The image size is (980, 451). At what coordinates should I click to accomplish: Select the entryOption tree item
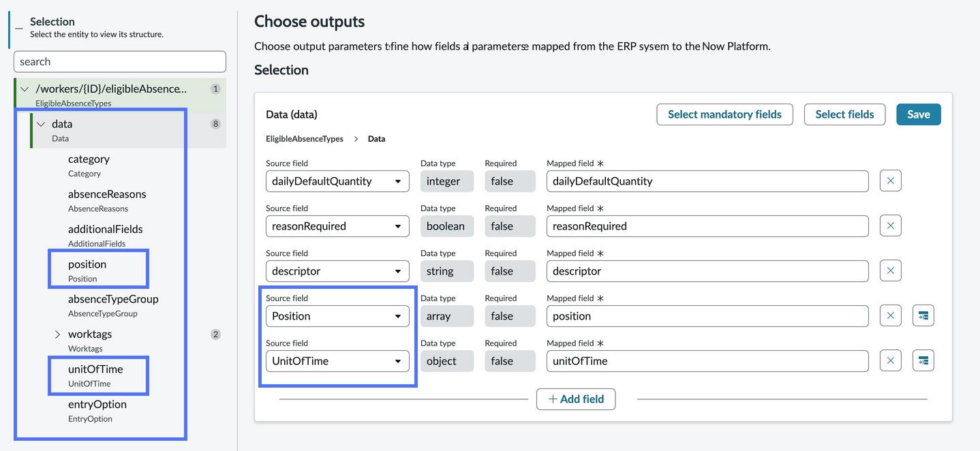point(97,410)
